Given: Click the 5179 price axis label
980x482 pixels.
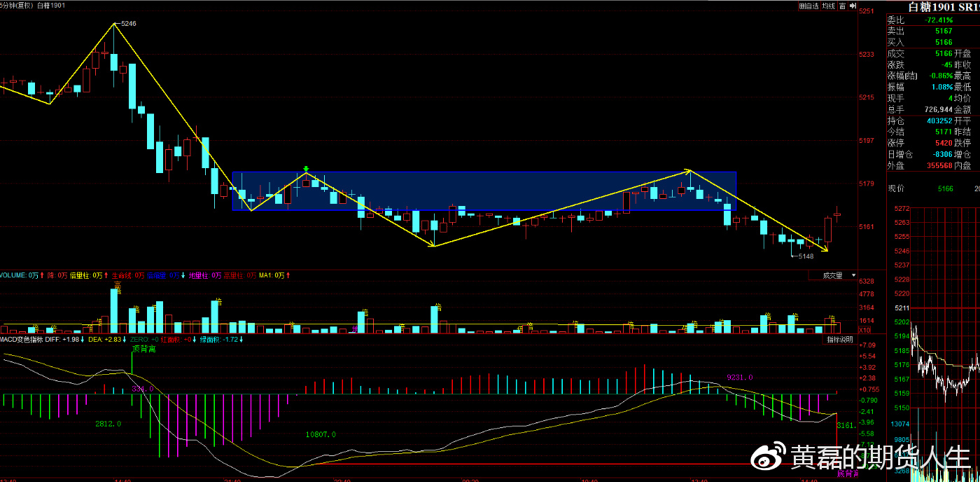Looking at the screenshot, I should (867, 184).
